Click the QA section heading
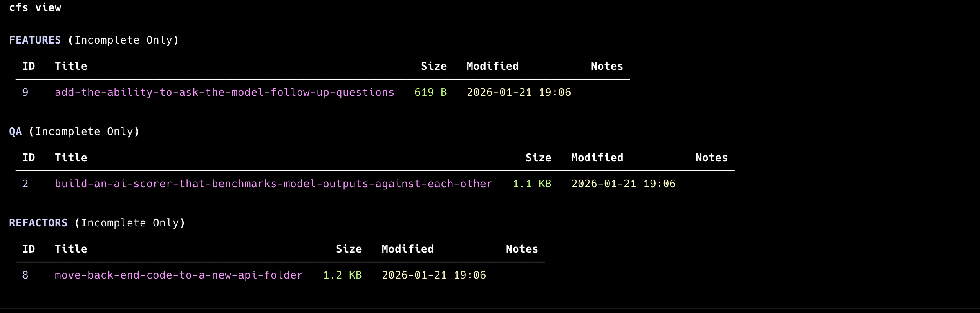 tap(16, 132)
